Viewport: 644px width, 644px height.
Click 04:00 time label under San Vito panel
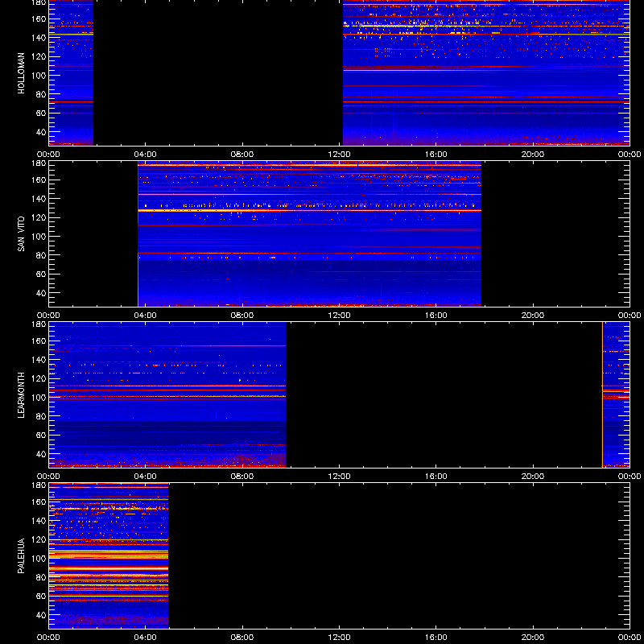coord(146,316)
